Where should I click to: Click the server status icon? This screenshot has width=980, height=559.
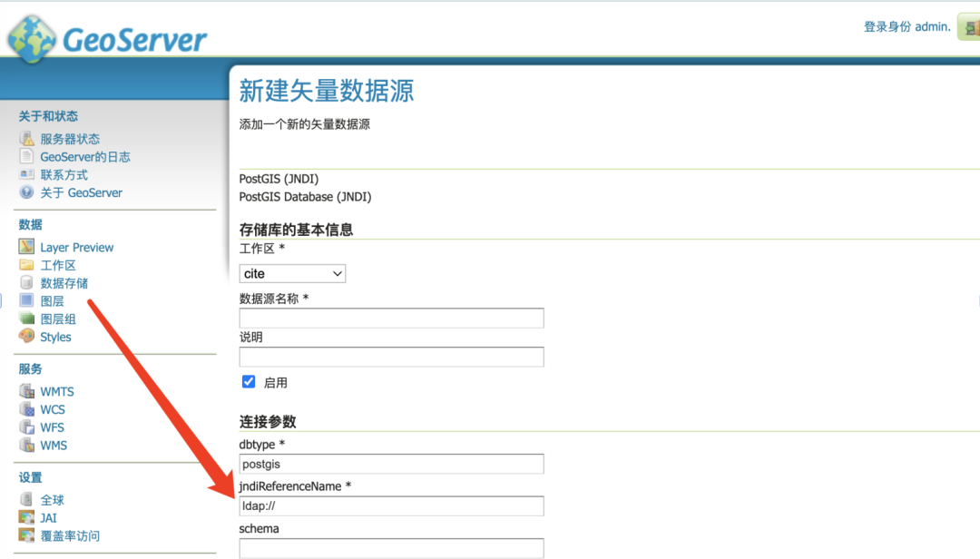tap(26, 138)
